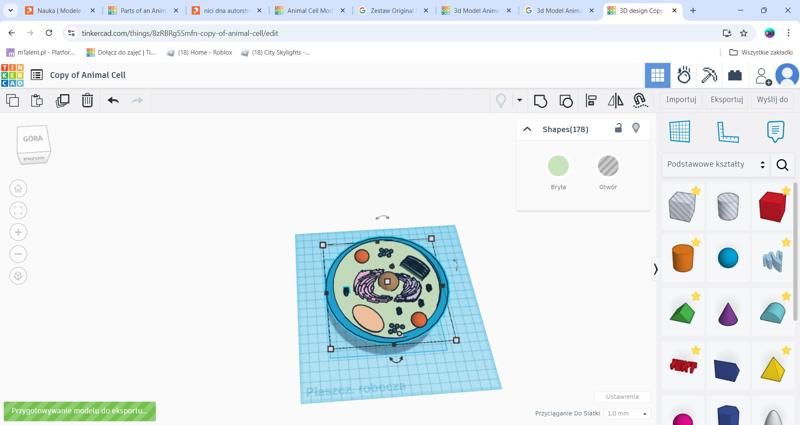Pick the green roof shape
This screenshot has width=800, height=425.
pyautogui.click(x=682, y=312)
